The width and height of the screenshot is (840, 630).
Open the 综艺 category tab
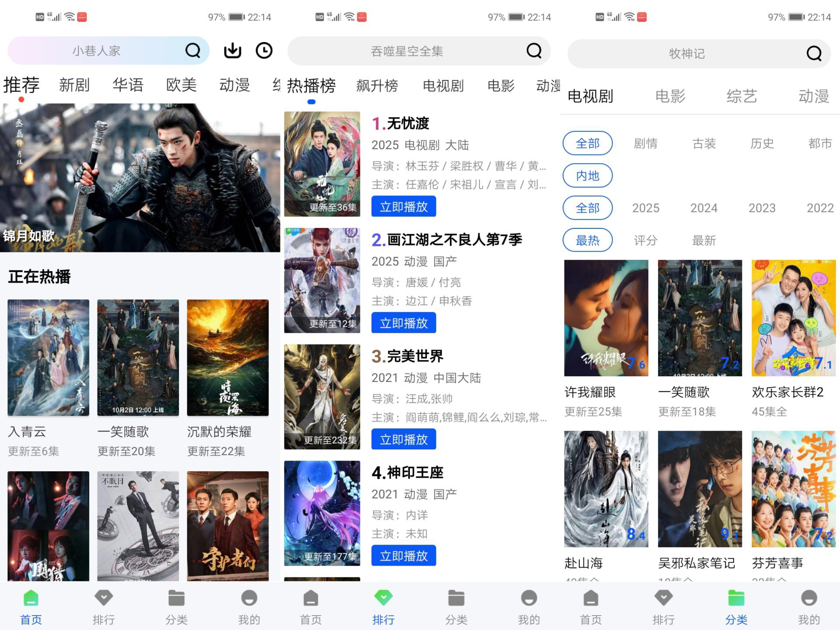[741, 96]
